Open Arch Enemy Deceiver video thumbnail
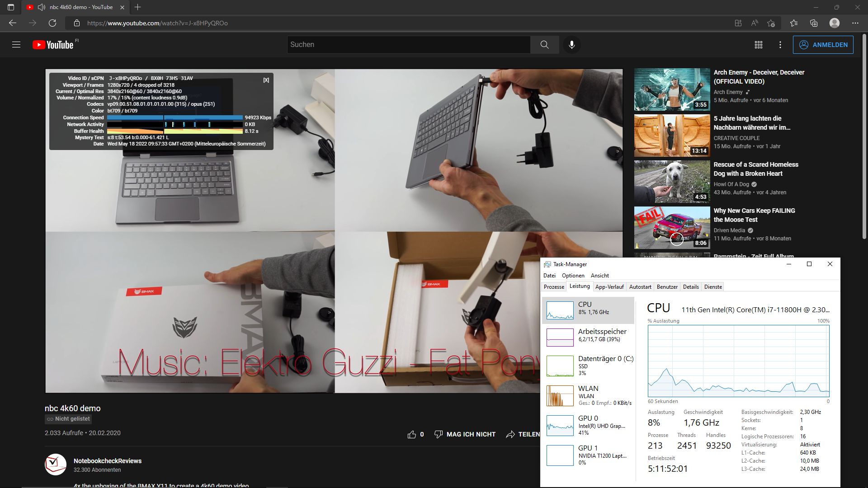 672,89
